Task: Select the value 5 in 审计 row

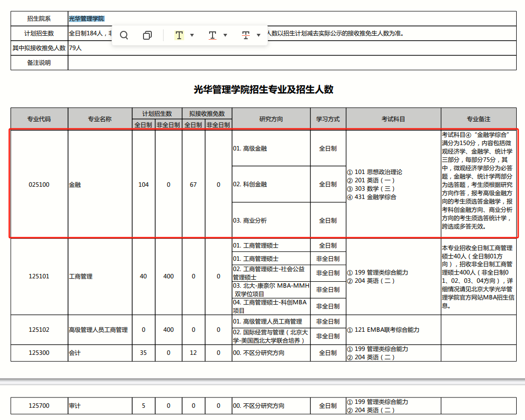Action: pos(143,406)
